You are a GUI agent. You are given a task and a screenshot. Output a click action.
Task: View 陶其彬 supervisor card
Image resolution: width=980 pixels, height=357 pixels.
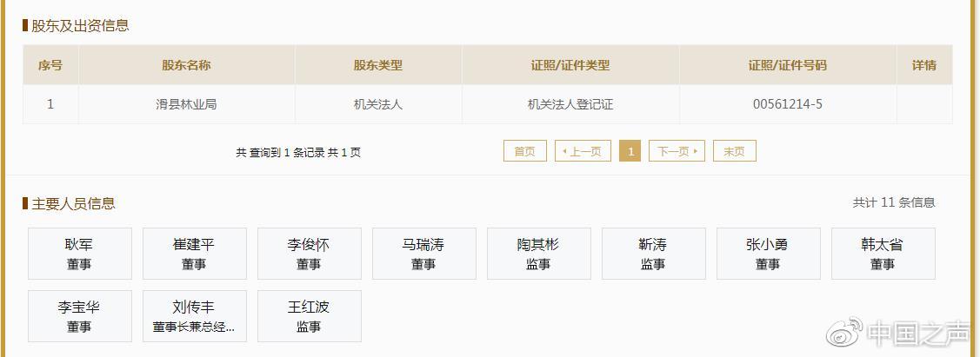pyautogui.click(x=539, y=254)
